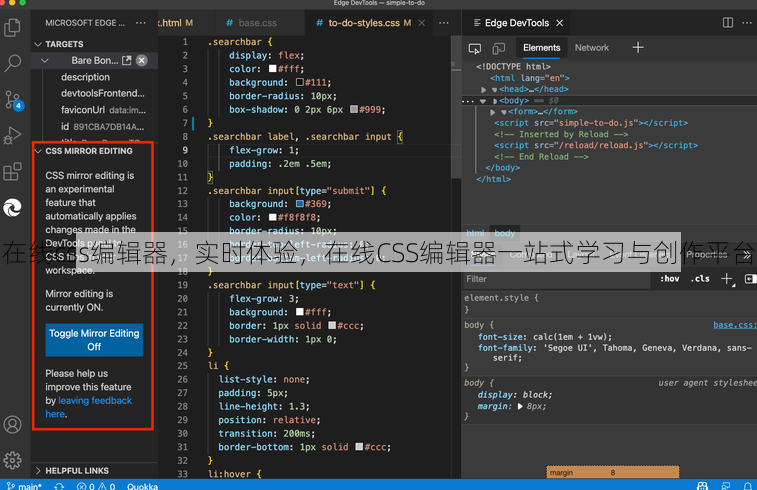Screen dimensions: 757x490
Task: Select html in the DOM breadcrumb
Action: click(475, 233)
